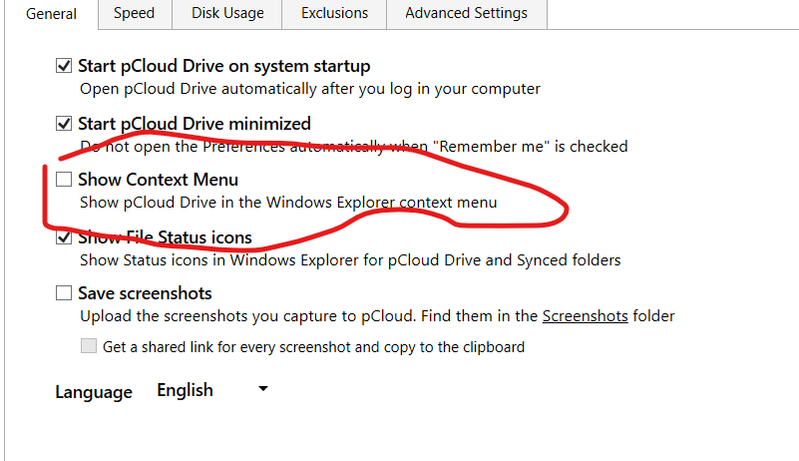Disable the Show File Status icons checkbox
The height and width of the screenshot is (461, 799).
pos(64,238)
